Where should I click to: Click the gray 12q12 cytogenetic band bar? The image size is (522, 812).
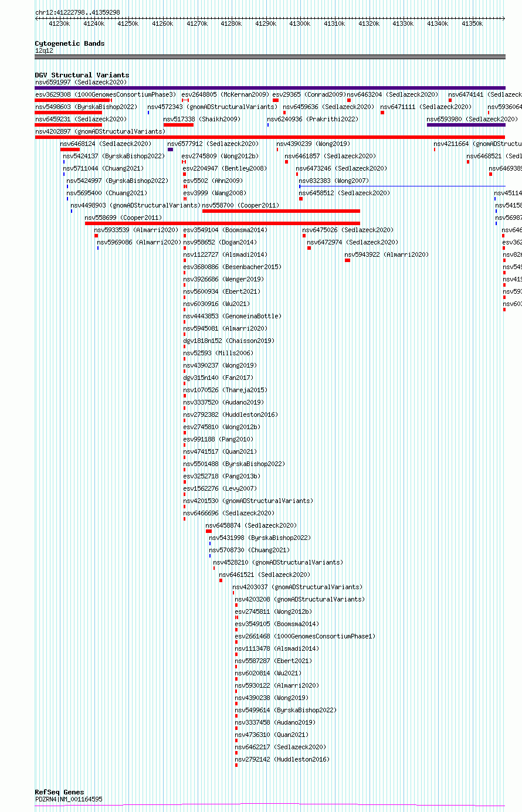pos(270,57)
